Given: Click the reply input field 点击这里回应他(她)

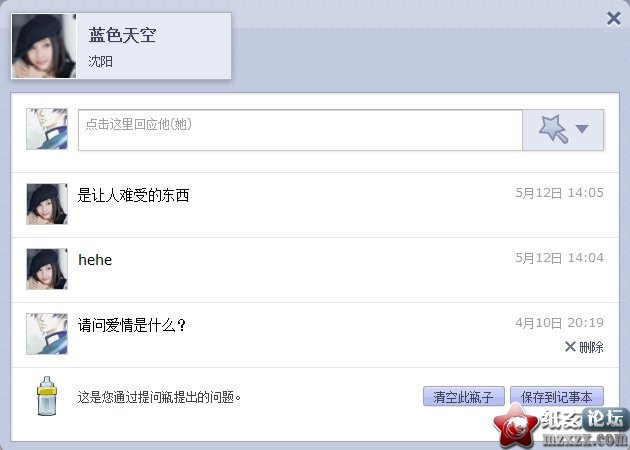Looking at the screenshot, I should point(300,130).
